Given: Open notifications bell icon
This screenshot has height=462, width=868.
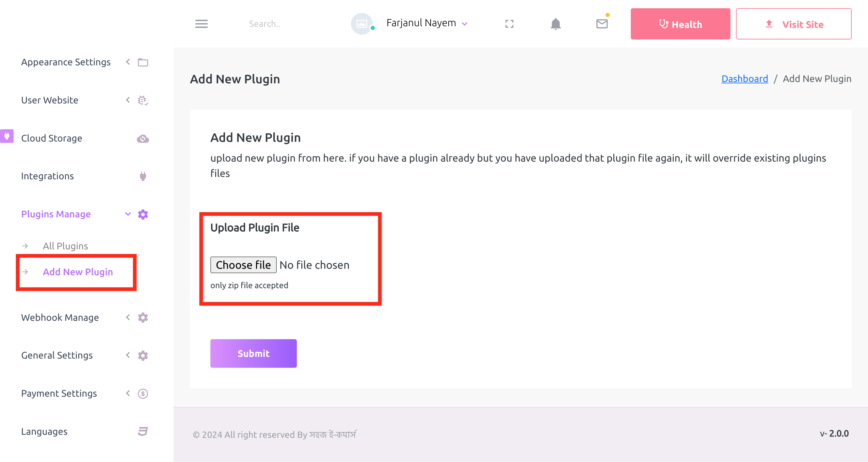Looking at the screenshot, I should click(x=556, y=24).
